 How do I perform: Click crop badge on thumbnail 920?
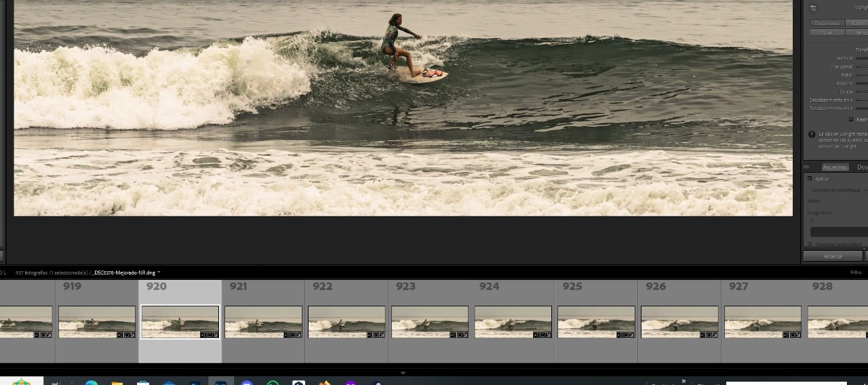click(x=210, y=335)
